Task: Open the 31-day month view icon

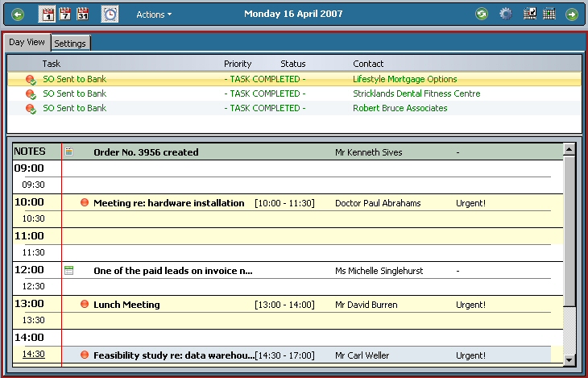Action: pos(83,14)
